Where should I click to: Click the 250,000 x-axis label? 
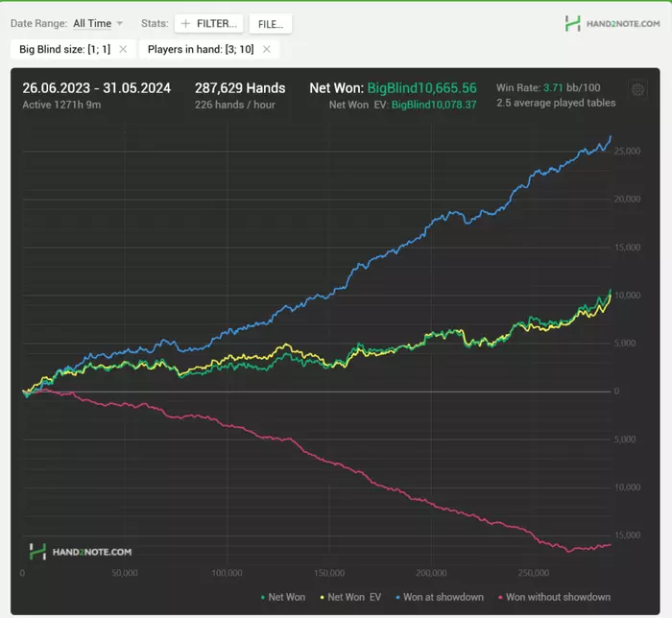point(534,573)
